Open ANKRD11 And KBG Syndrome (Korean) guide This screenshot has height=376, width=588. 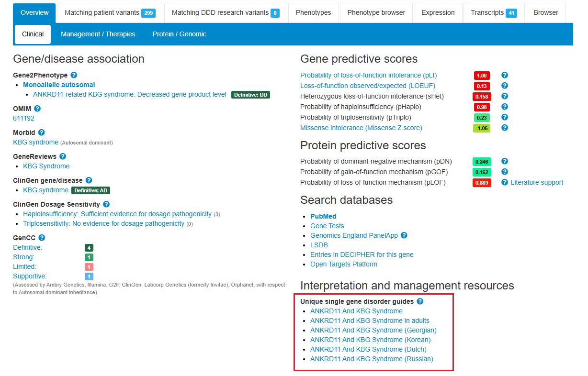(370, 340)
